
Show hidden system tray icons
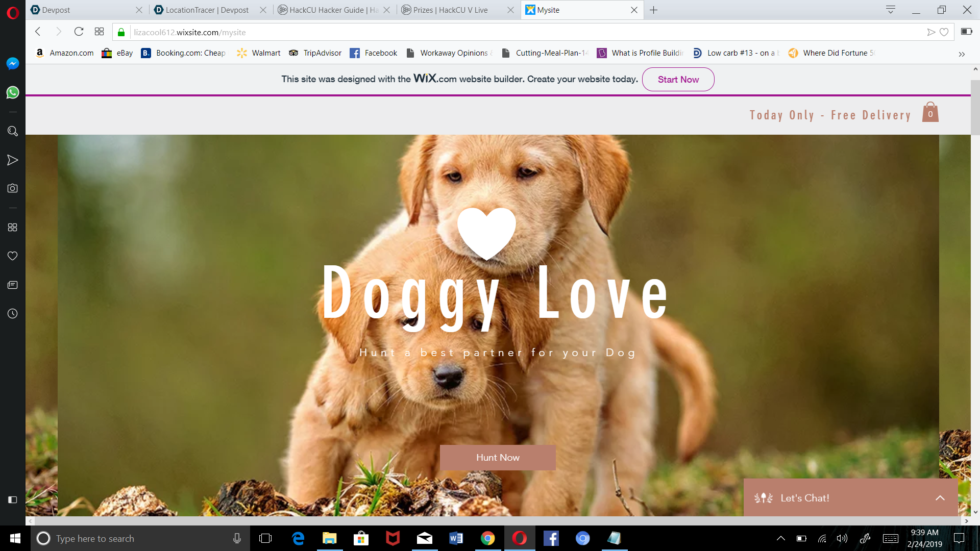[x=780, y=538]
